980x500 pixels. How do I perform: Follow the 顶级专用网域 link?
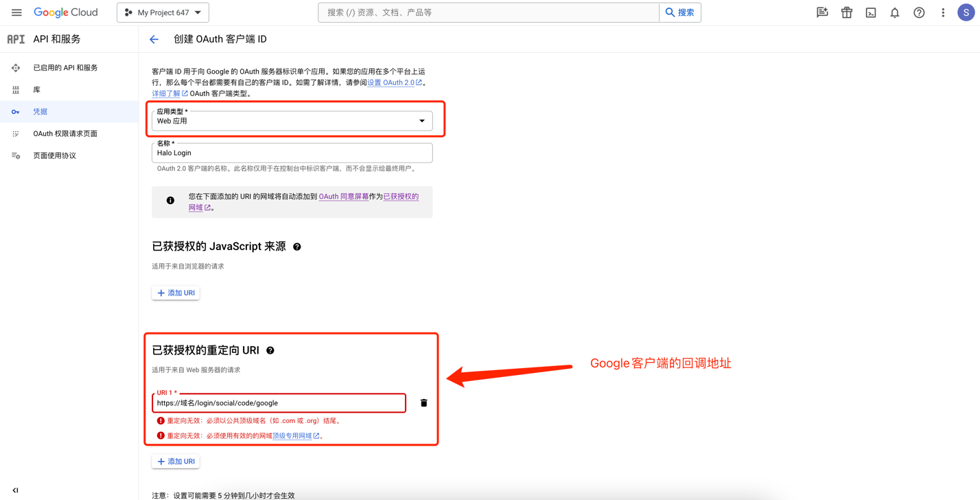(x=296, y=436)
